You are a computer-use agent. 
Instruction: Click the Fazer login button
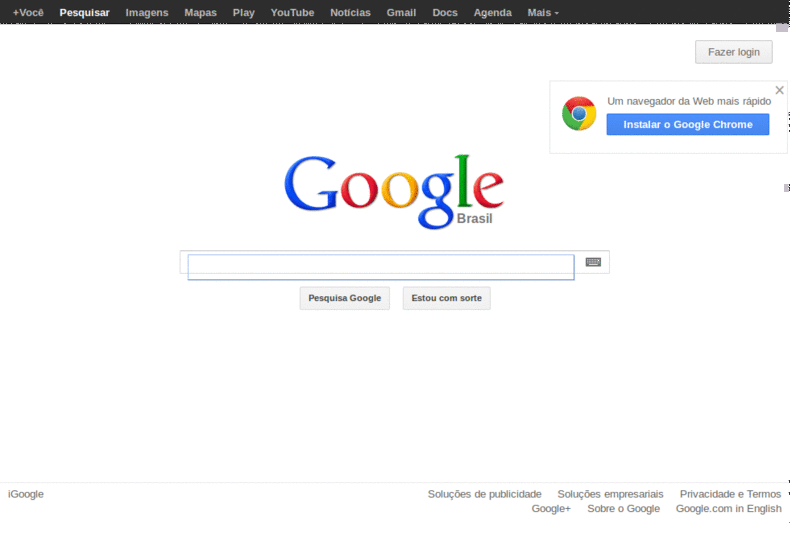pos(734,52)
